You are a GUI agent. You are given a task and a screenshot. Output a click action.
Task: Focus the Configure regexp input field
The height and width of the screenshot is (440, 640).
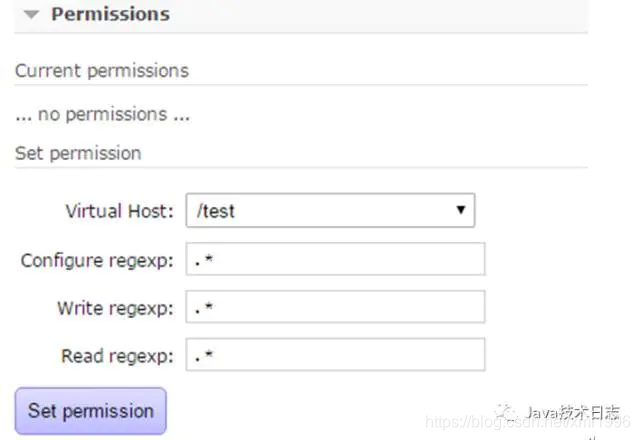[335, 259]
